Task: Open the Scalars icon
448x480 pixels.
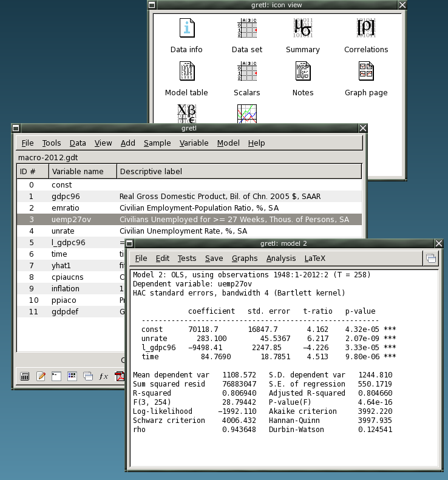Action: [247, 72]
